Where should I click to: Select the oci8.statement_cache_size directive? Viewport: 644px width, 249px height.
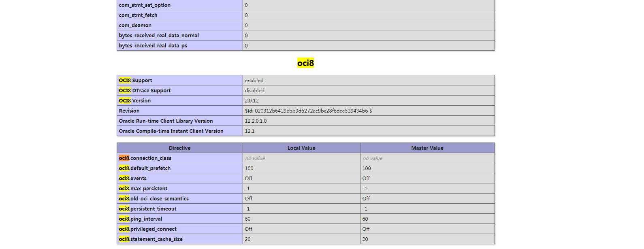[x=151, y=239]
